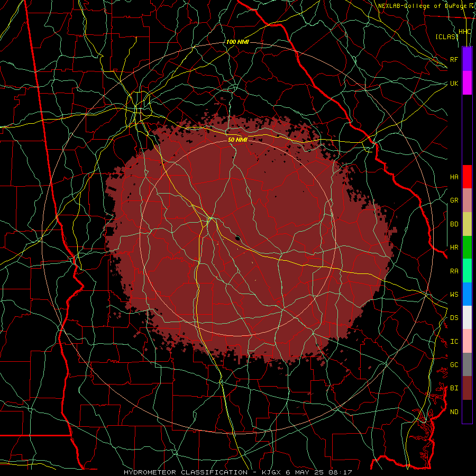Click the white DS legend swatch

click(467, 317)
